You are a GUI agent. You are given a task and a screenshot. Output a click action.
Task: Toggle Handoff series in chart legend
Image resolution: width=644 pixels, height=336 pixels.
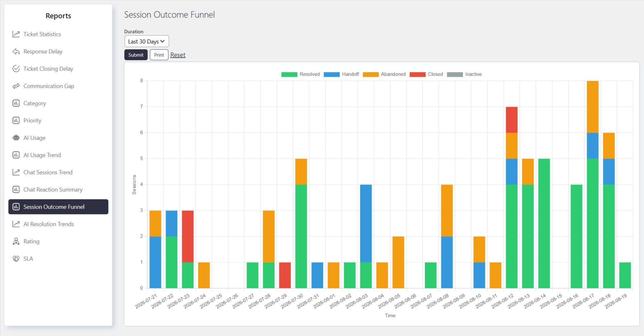click(x=341, y=74)
